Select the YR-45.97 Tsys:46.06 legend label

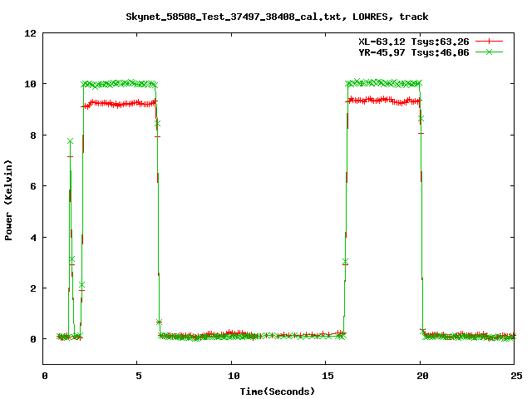coord(414,52)
